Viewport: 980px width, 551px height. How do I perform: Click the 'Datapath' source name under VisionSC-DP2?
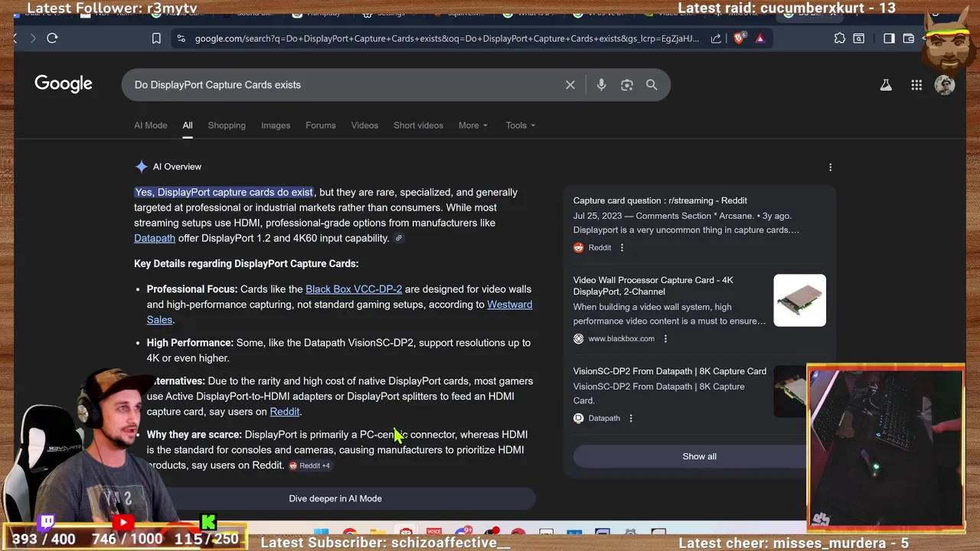coord(604,418)
